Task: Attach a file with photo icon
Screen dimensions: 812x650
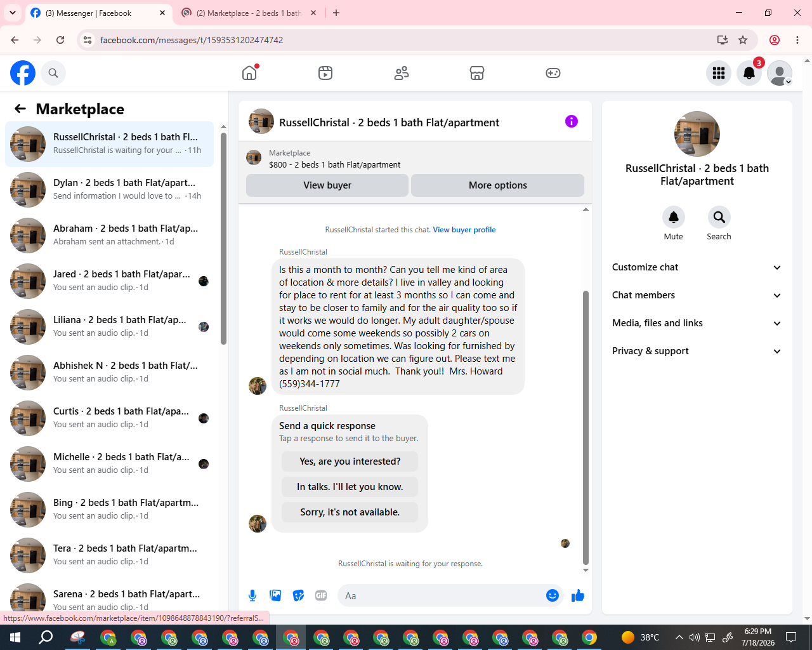Action: pos(275,595)
